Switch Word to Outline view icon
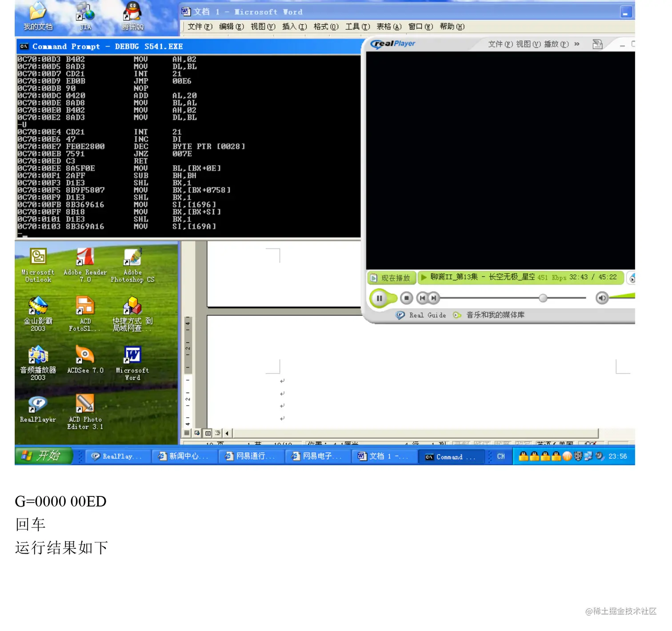The width and height of the screenshot is (672, 631). click(218, 433)
